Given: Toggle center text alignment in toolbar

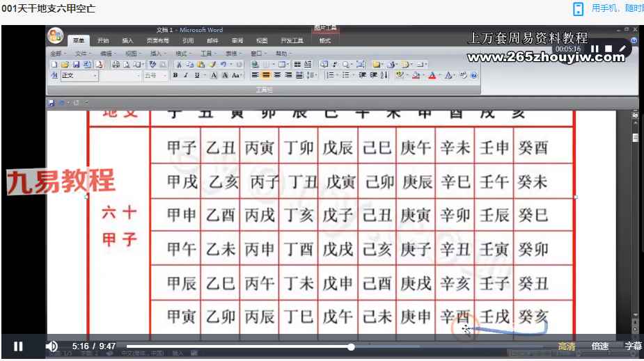Looking at the screenshot, I should 266,76.
